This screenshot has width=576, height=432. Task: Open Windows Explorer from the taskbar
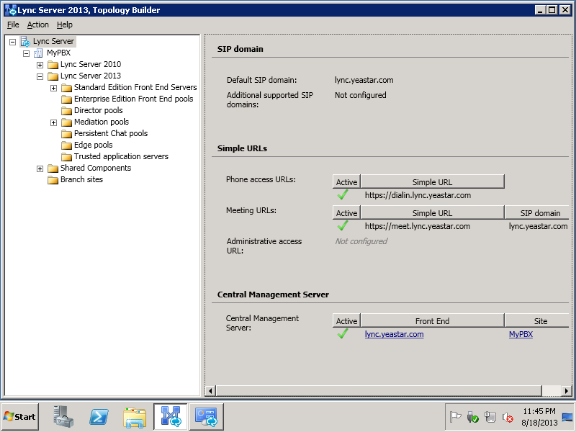pos(134,417)
